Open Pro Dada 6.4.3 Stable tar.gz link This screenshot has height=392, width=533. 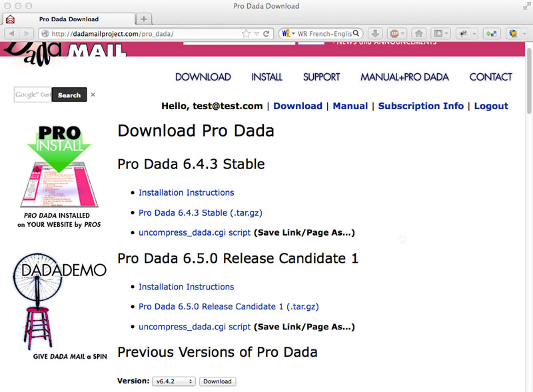tap(200, 213)
